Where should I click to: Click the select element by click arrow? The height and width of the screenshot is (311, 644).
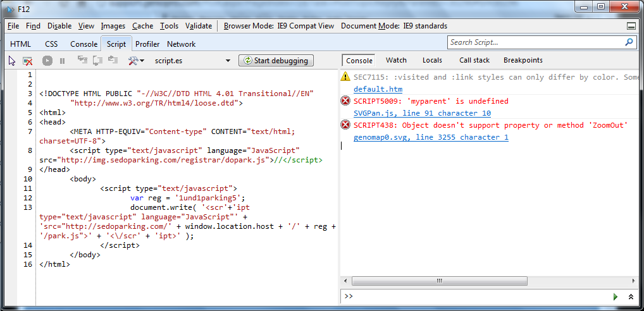point(12,61)
